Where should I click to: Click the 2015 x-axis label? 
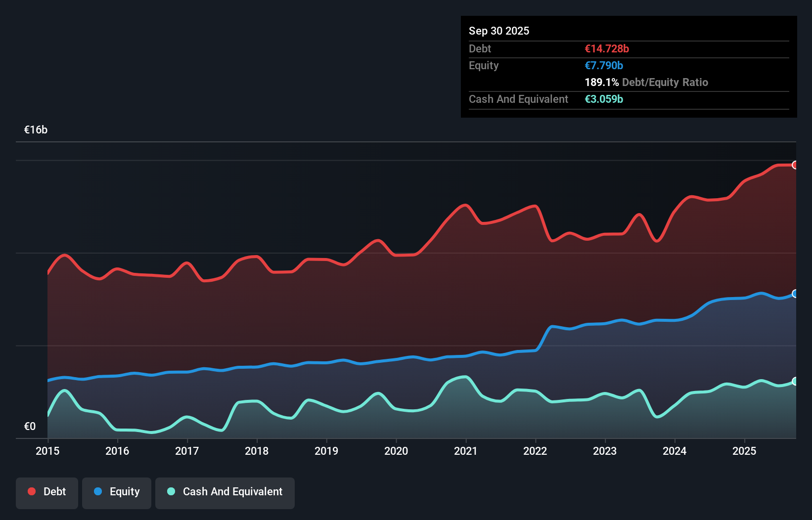tap(47, 451)
